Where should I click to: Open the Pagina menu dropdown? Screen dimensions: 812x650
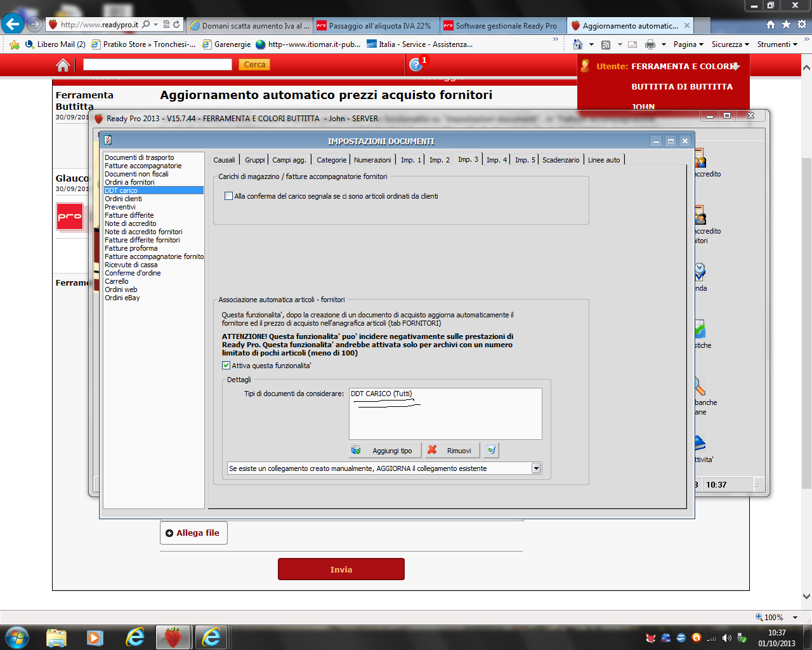tap(688, 44)
